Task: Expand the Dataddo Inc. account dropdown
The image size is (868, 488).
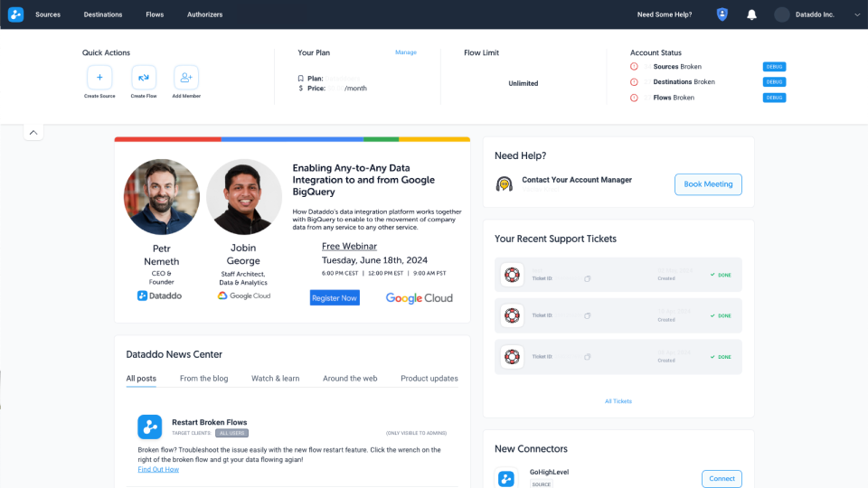Action: click(857, 15)
